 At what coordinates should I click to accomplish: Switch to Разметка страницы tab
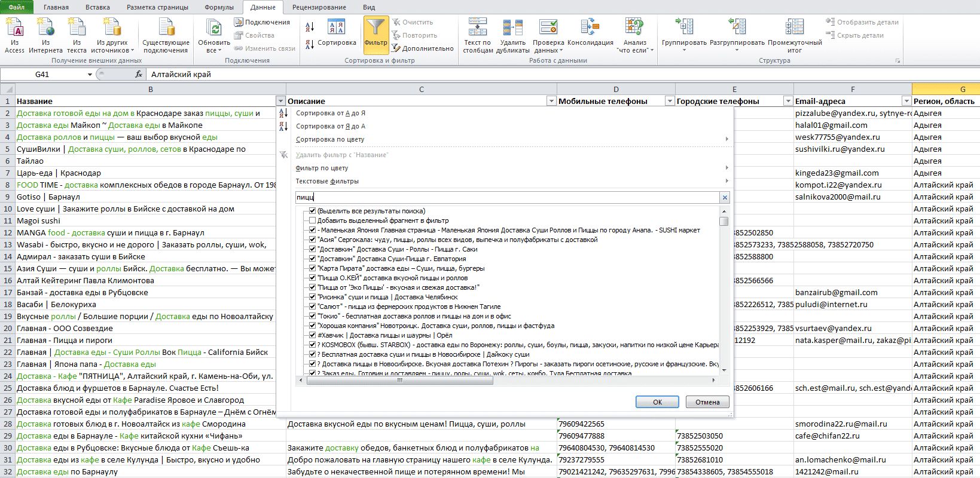pos(157,7)
